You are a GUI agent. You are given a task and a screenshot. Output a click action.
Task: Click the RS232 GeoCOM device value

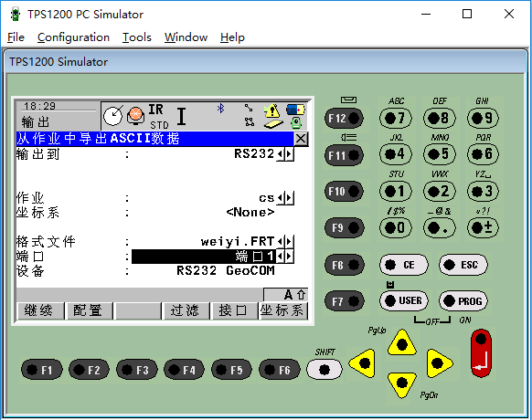tap(226, 271)
